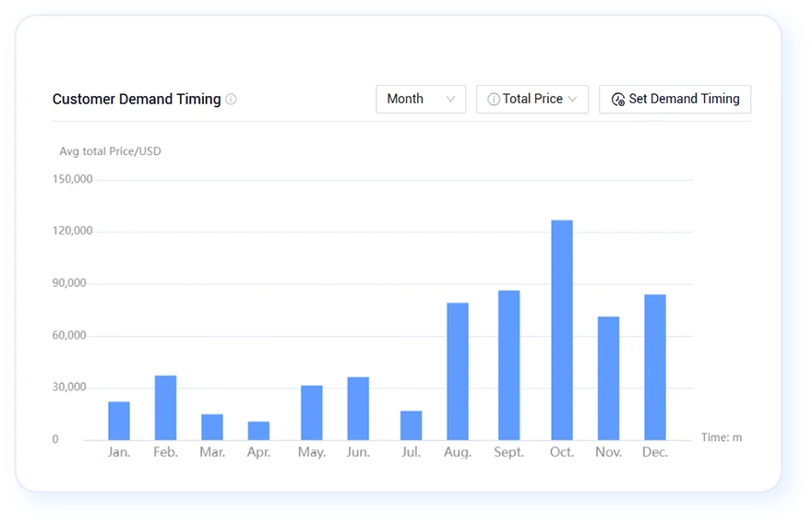Open the Month dropdown
The image size is (812, 524).
pyautogui.click(x=421, y=99)
